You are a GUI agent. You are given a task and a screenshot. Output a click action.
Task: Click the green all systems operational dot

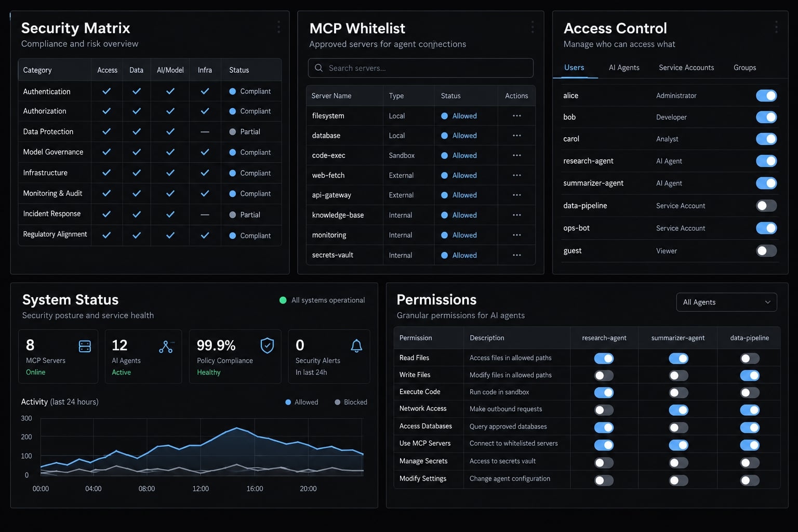pyautogui.click(x=283, y=300)
